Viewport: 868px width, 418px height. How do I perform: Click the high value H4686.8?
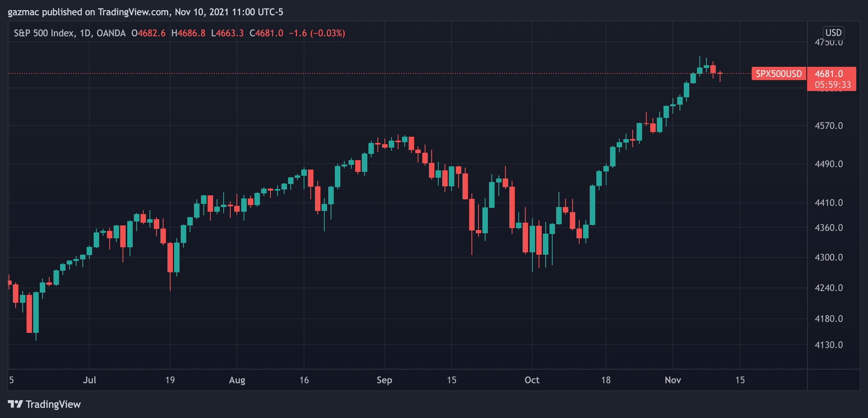pyautogui.click(x=188, y=33)
